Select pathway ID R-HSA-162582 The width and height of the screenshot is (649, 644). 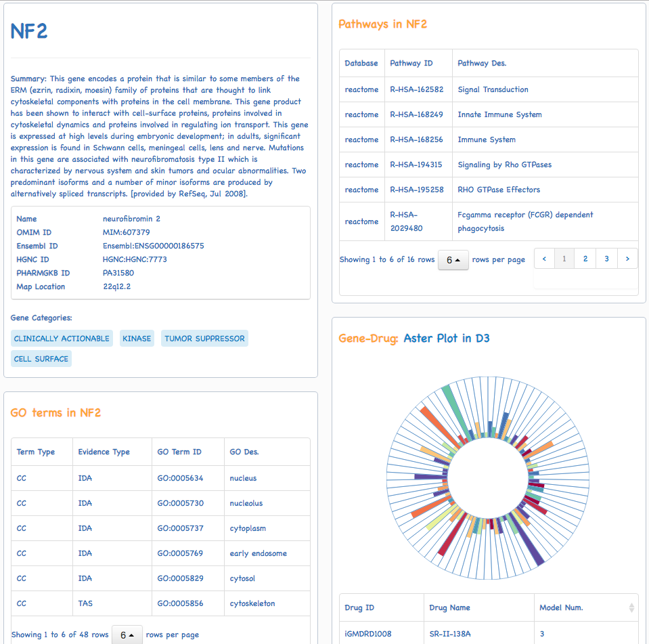(x=417, y=89)
